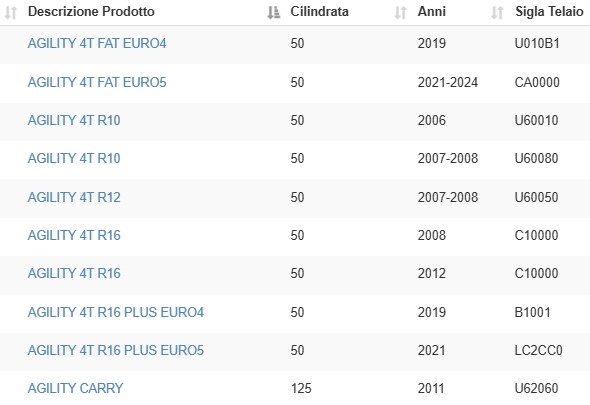The height and width of the screenshot is (405, 590).
Task: Click the Anni column header text
Action: coord(432,12)
